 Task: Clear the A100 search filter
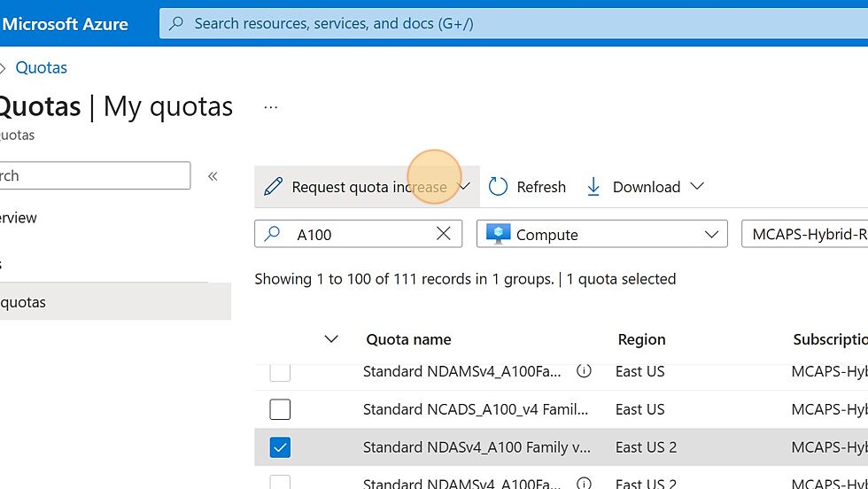(x=444, y=234)
